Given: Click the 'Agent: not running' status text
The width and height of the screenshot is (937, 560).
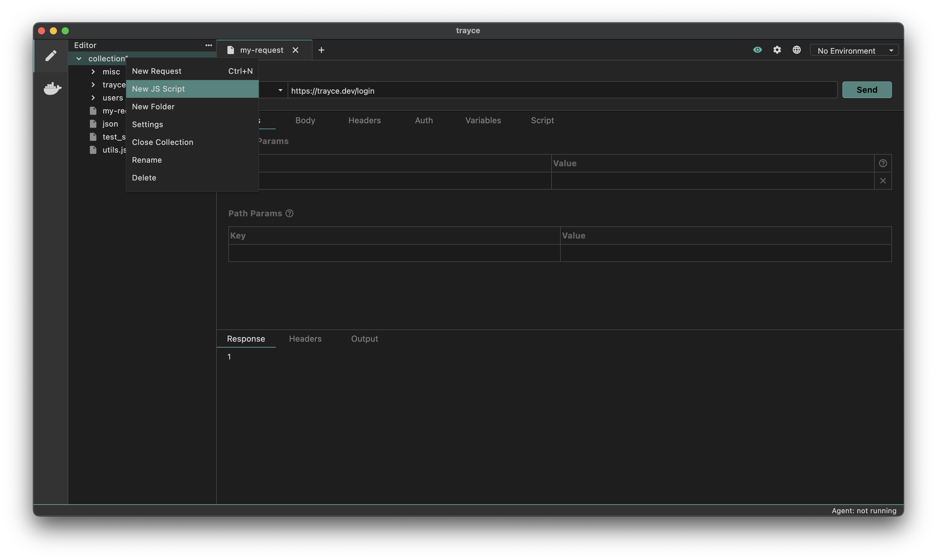Looking at the screenshot, I should click(863, 511).
